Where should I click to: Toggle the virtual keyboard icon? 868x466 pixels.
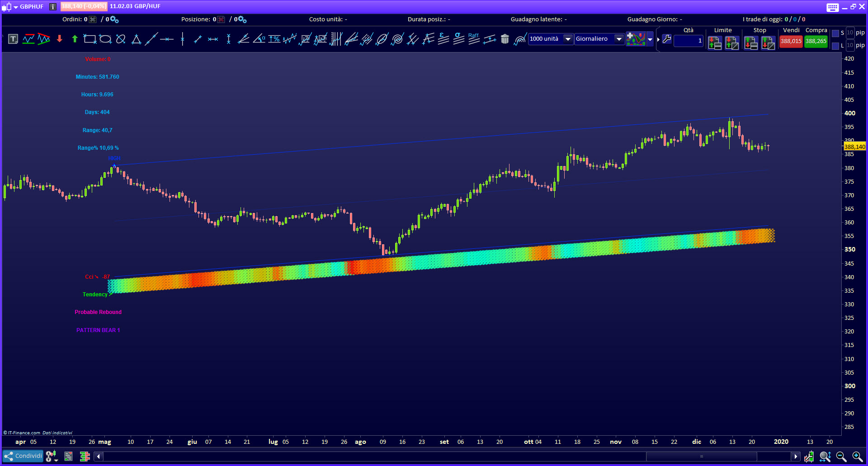pyautogui.click(x=832, y=7)
